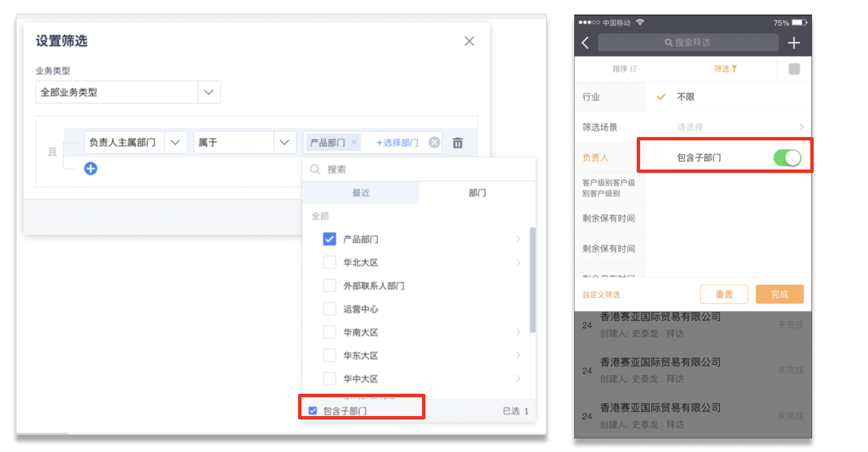The height and width of the screenshot is (452, 868).
Task: Check the 华南大区 checkbox
Action: point(329,332)
